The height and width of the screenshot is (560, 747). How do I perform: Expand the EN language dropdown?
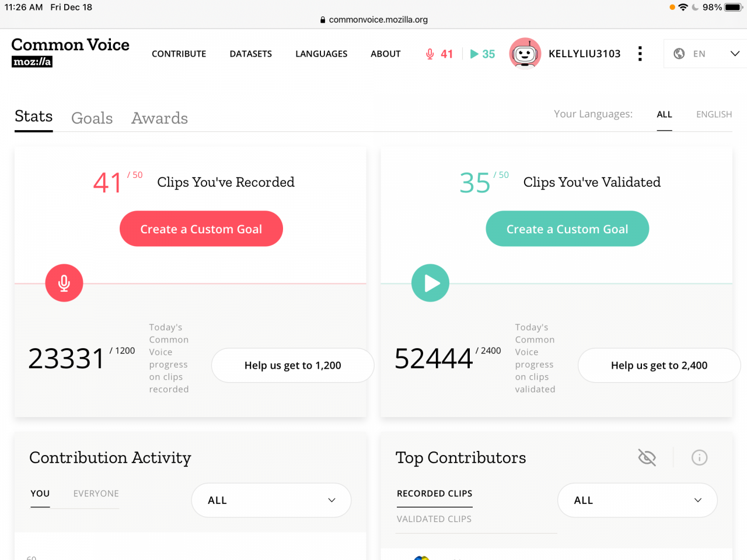coord(705,54)
